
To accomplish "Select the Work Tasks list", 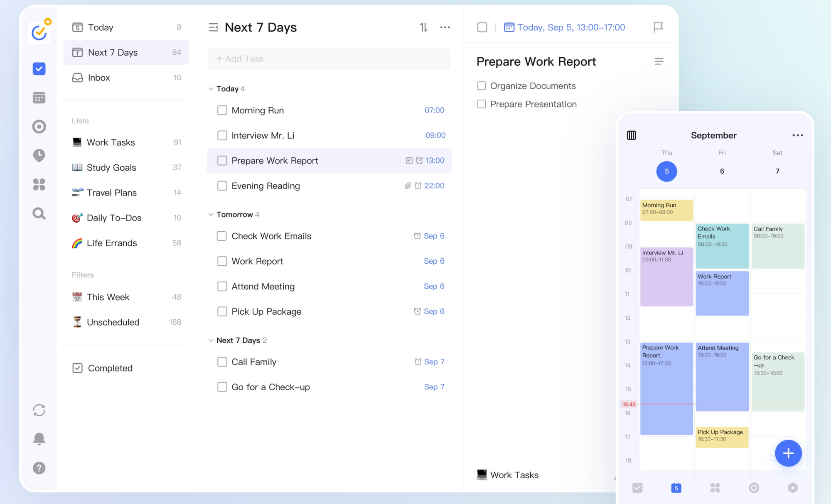I will (111, 142).
